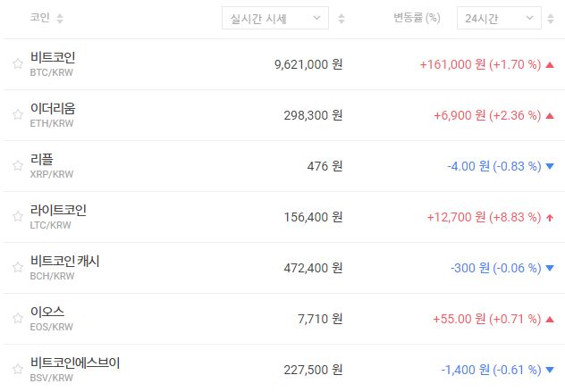
Task: Add Litecoin to favorites via star
Action: tap(17, 216)
